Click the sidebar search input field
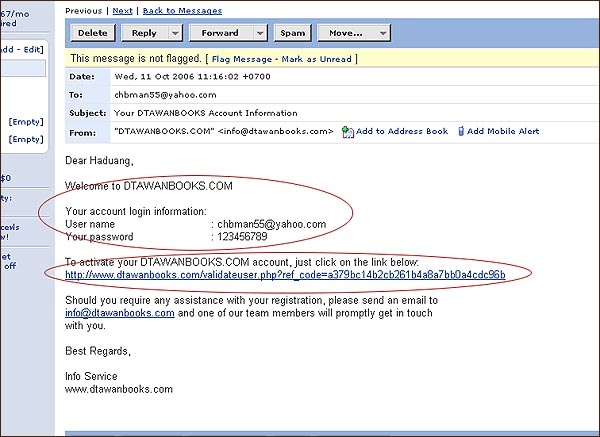The width and height of the screenshot is (600, 437). [x=23, y=68]
